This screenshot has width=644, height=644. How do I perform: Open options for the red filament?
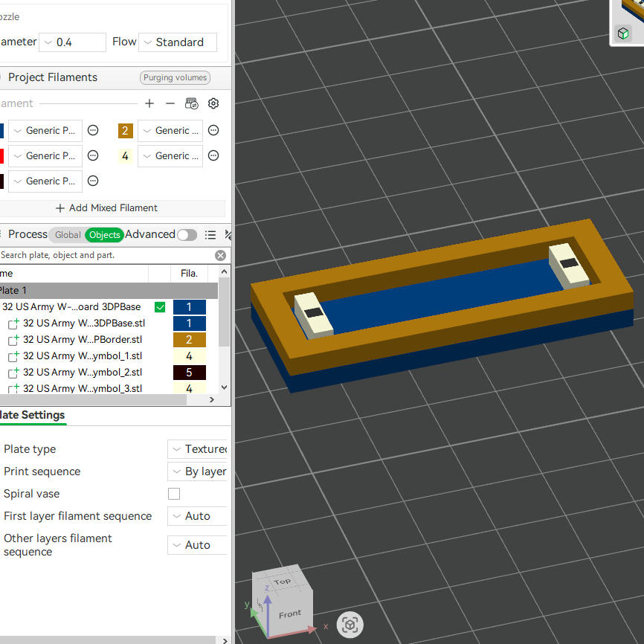(x=93, y=155)
